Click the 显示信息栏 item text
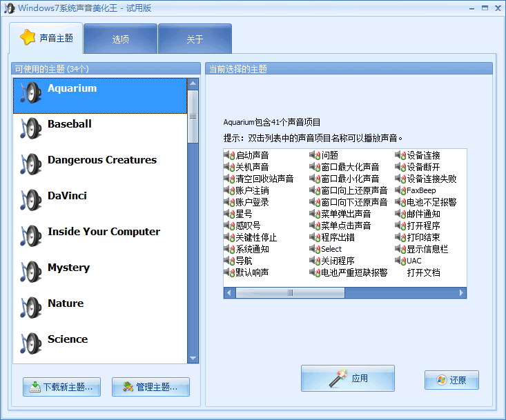 (x=427, y=249)
